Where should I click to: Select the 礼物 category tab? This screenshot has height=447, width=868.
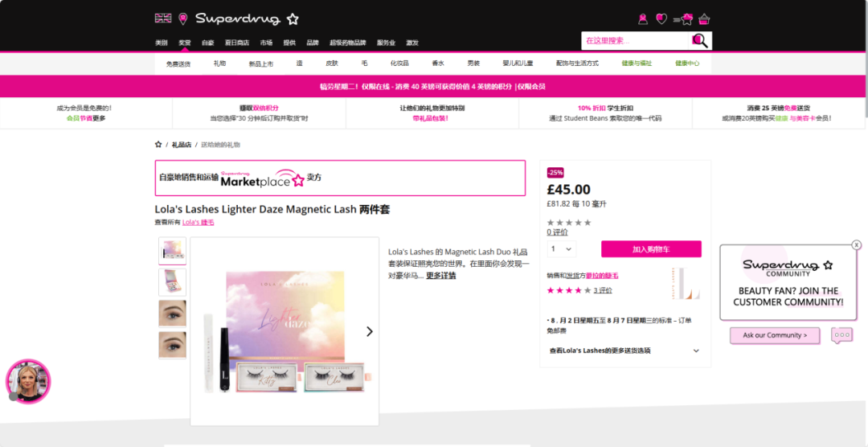tap(219, 64)
